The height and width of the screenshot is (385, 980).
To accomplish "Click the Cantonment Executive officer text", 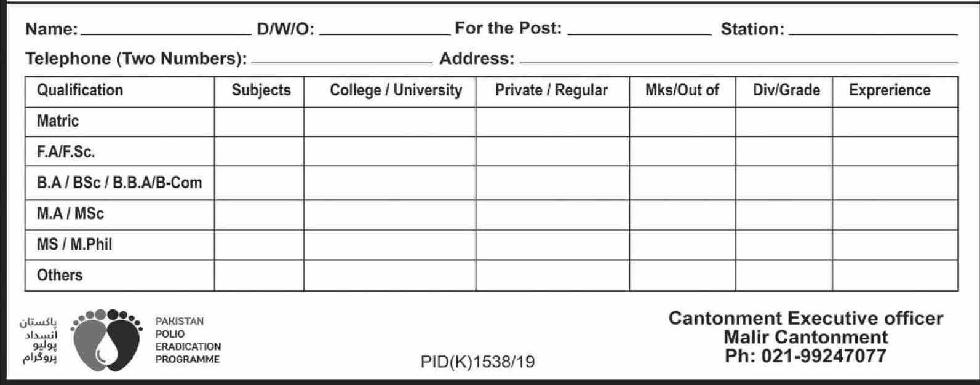I will [x=805, y=319].
